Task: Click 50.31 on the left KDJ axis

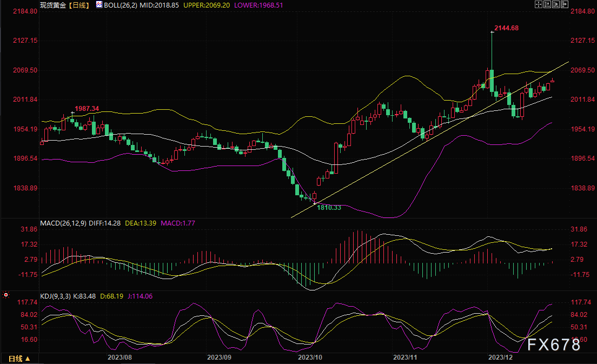Action: point(29,327)
